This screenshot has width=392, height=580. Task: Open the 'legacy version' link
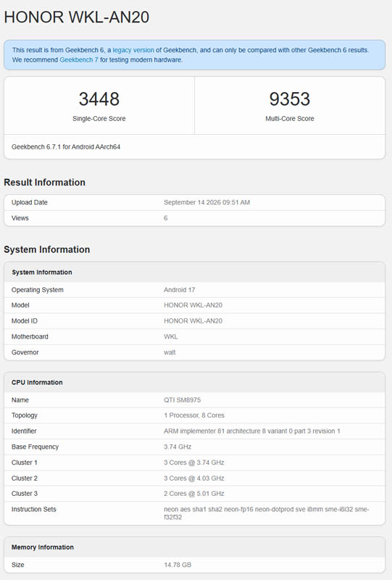point(133,50)
